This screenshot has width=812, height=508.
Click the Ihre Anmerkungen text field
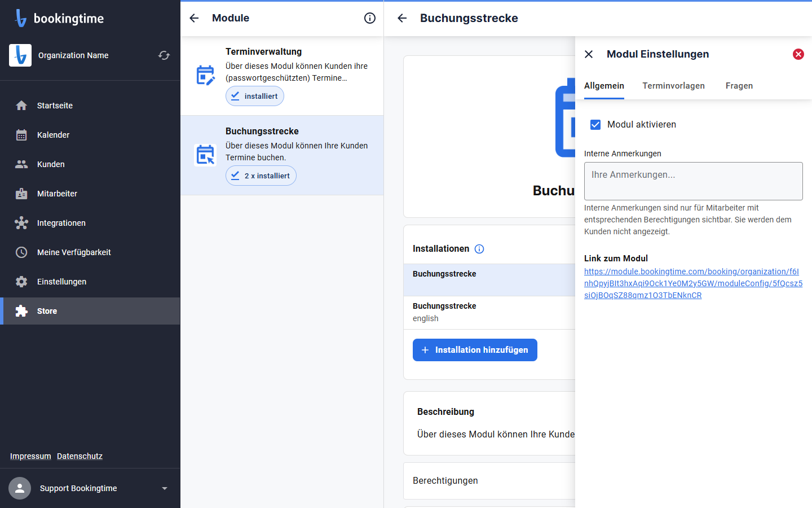pos(694,181)
